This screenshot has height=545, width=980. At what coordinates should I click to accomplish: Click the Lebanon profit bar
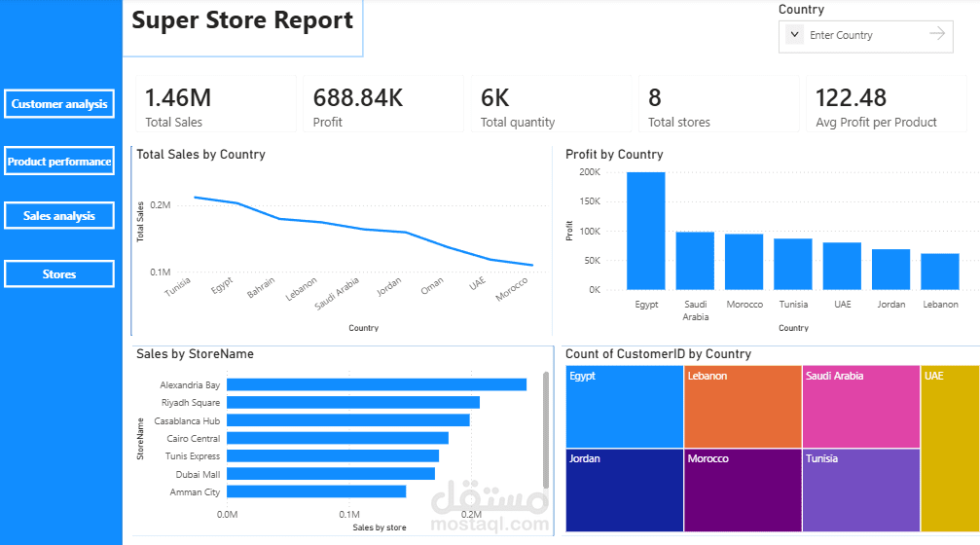click(x=940, y=272)
